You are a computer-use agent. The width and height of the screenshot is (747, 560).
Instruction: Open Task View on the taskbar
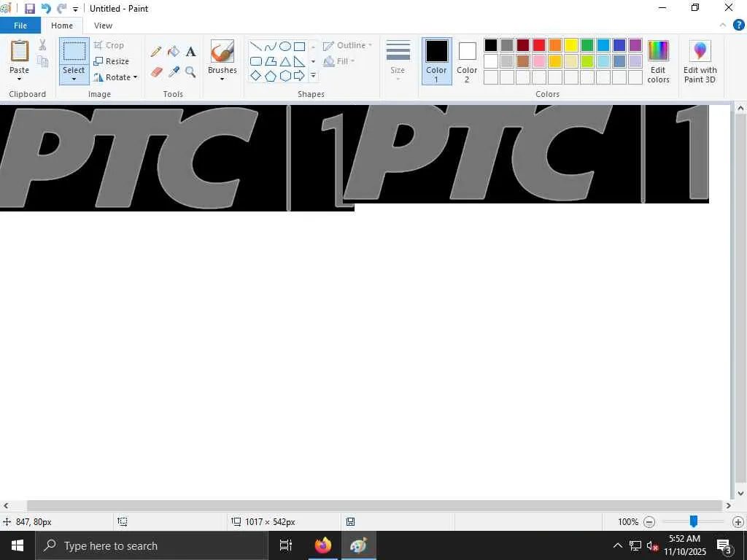(x=286, y=545)
